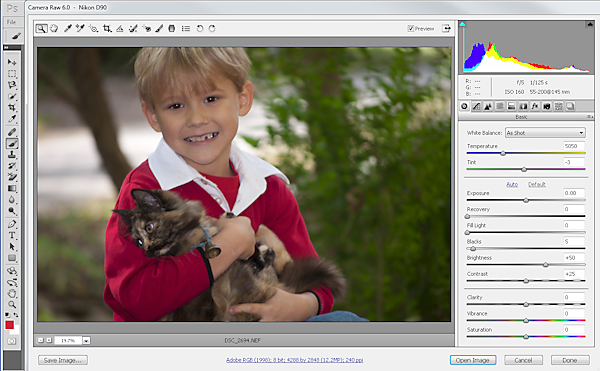Click the red foreground color swatch
The height and width of the screenshot is (371, 600).
click(10, 325)
